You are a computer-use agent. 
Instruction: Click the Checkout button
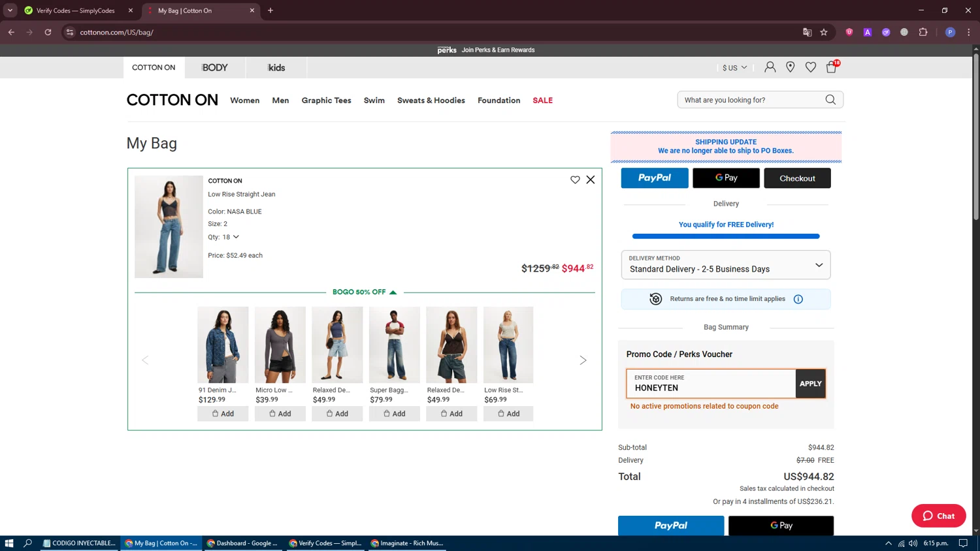[x=797, y=178]
